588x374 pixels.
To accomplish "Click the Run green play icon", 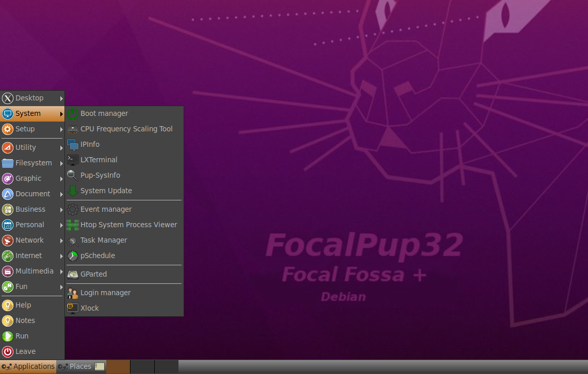I will (x=8, y=336).
